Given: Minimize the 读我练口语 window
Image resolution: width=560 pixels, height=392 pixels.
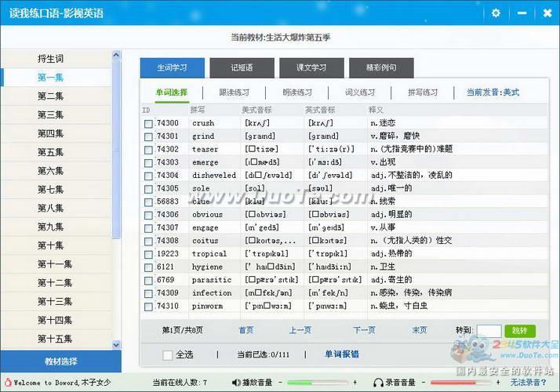Looking at the screenshot, I should [x=522, y=13].
